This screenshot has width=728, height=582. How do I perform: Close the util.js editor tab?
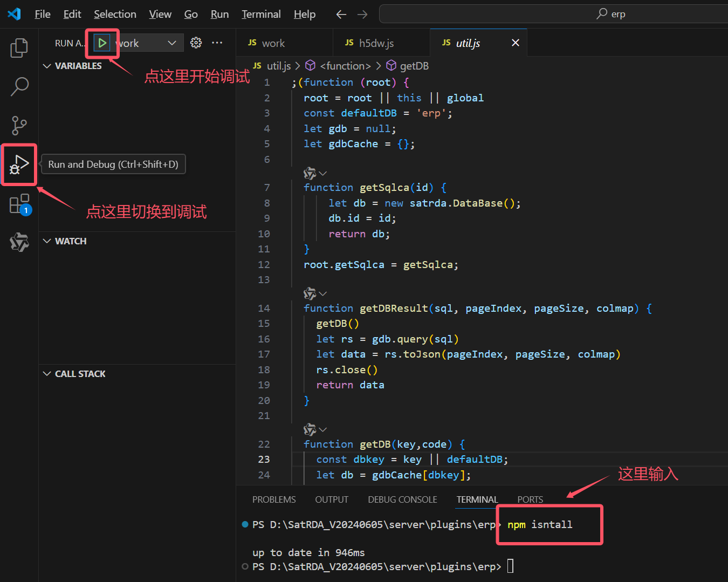(516, 43)
